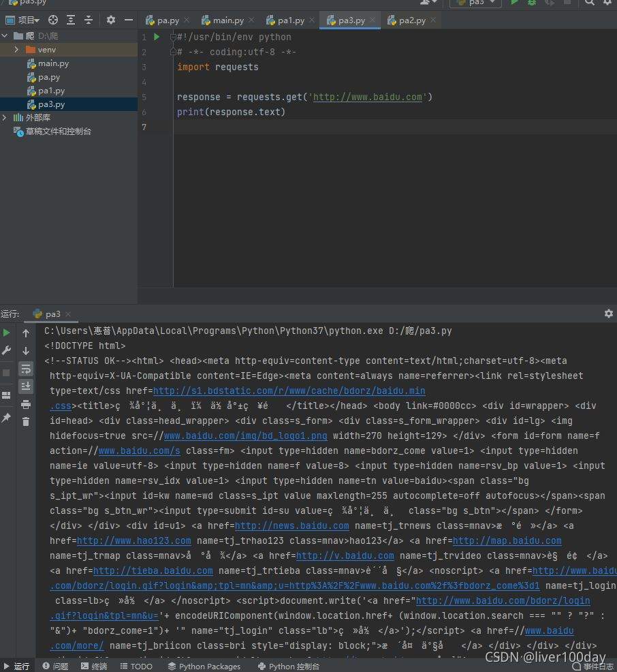Close the pa3.py editor tab

tap(373, 20)
